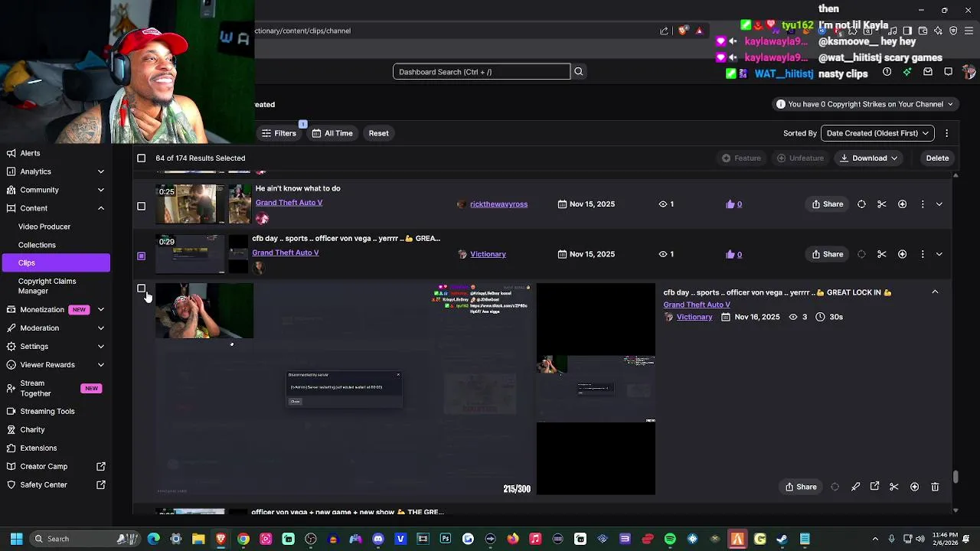Open Discord from the Windows taskbar

click(378, 539)
